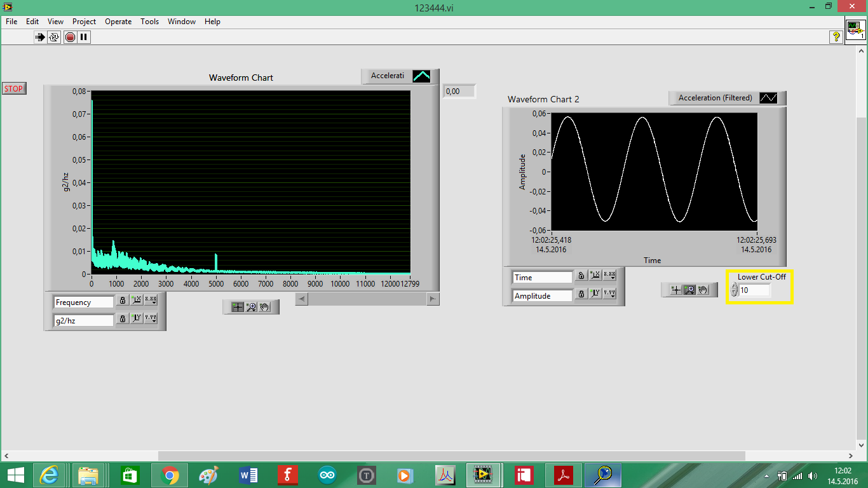Autoscale the Frequency X axis once
Image resolution: width=868 pixels, height=488 pixels.
(x=137, y=300)
